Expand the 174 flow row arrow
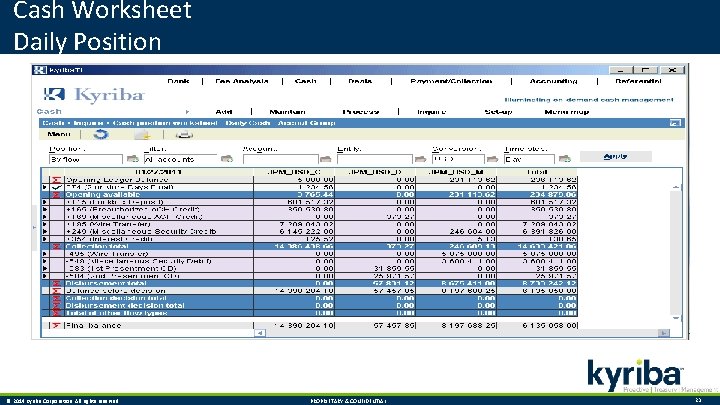The image size is (720, 405). pyautogui.click(x=45, y=187)
